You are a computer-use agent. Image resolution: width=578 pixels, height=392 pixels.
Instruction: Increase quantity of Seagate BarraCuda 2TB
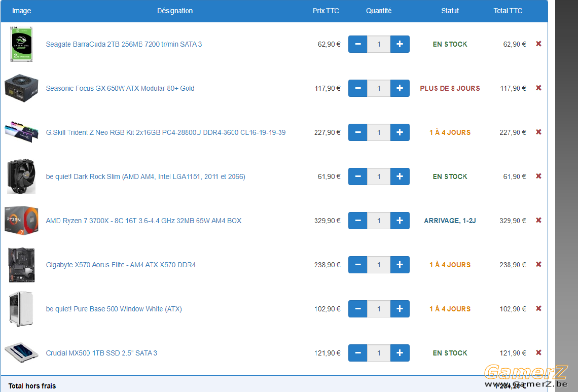coord(400,44)
